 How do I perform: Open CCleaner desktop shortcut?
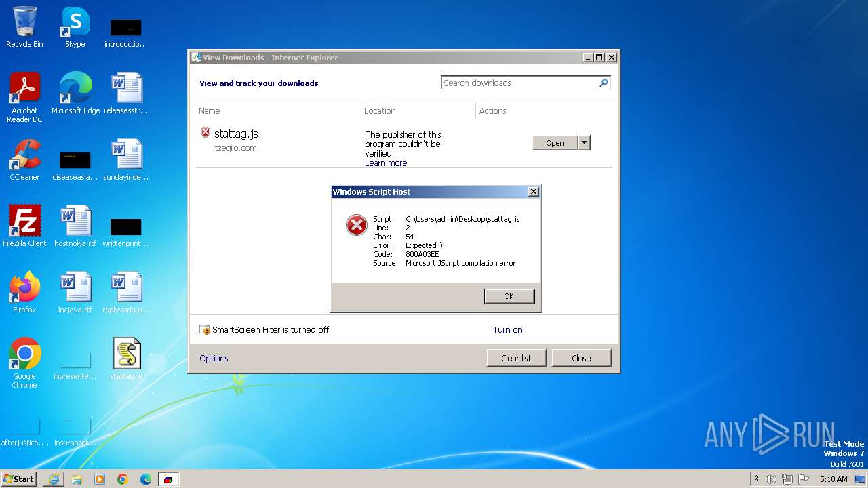[x=24, y=160]
